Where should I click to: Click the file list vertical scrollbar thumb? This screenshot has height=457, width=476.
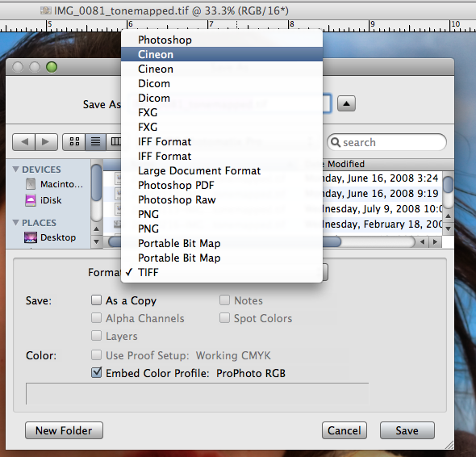(x=448, y=184)
